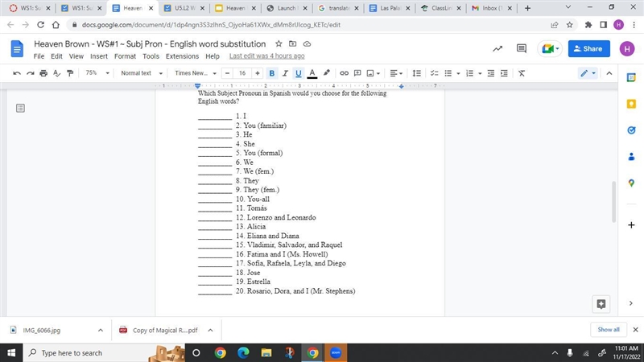Click 'Show all' in the downloads bar
This screenshot has height=362, width=644.
click(609, 330)
